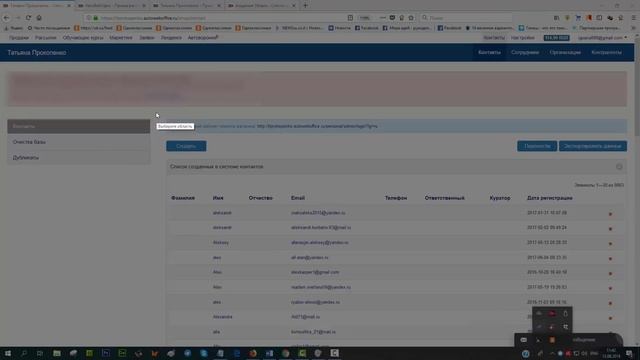
Task: Open the browser home page icon
Action: (x=39, y=18)
